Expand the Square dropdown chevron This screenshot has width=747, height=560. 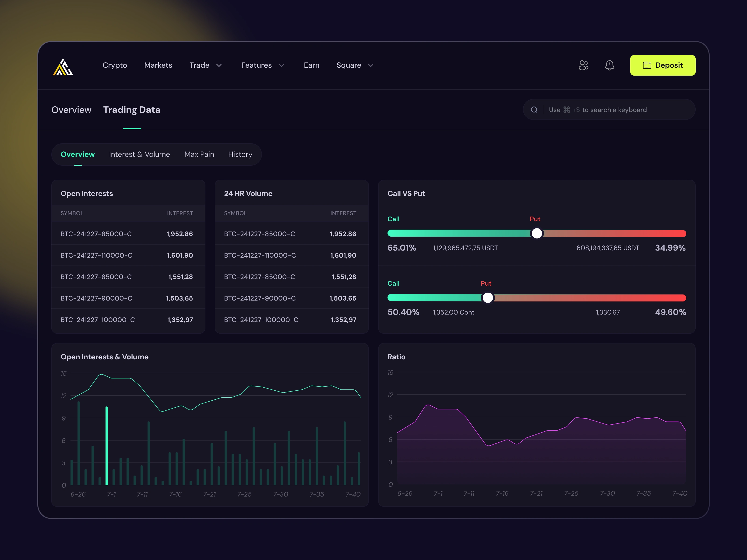coord(370,66)
